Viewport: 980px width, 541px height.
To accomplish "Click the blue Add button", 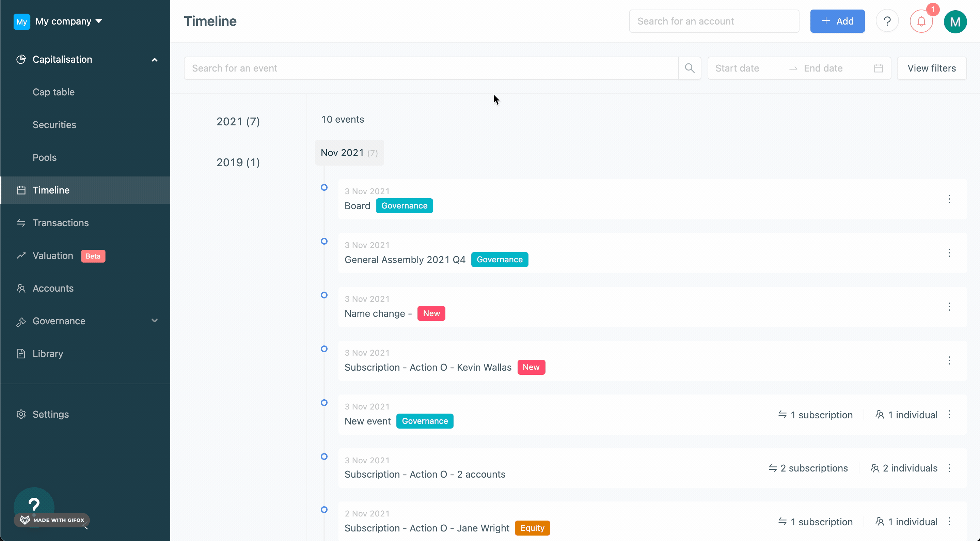I will 837,21.
